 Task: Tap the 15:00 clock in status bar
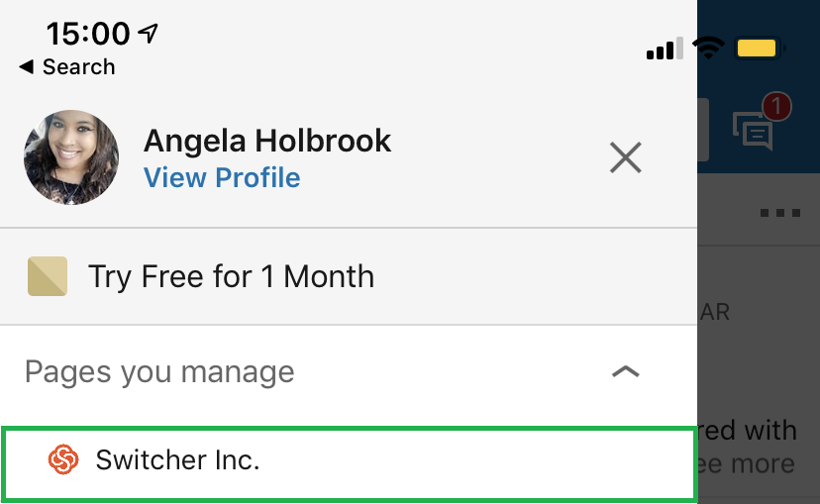[87, 34]
